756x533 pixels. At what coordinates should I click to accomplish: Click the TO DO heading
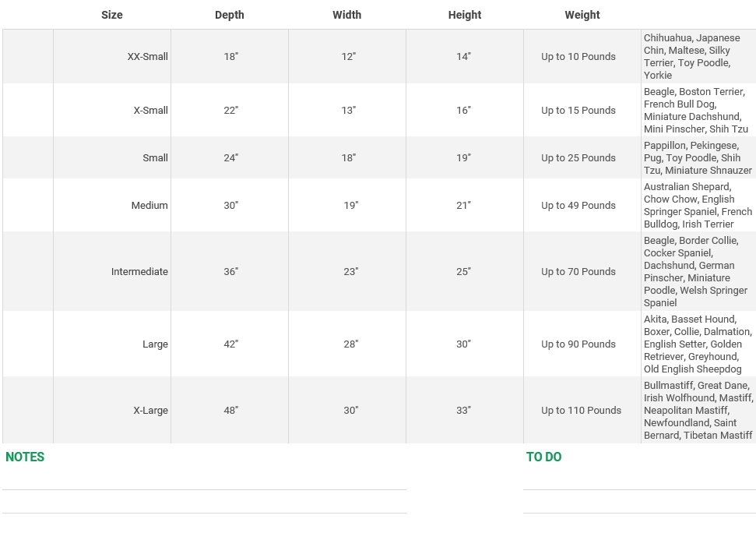click(x=543, y=457)
